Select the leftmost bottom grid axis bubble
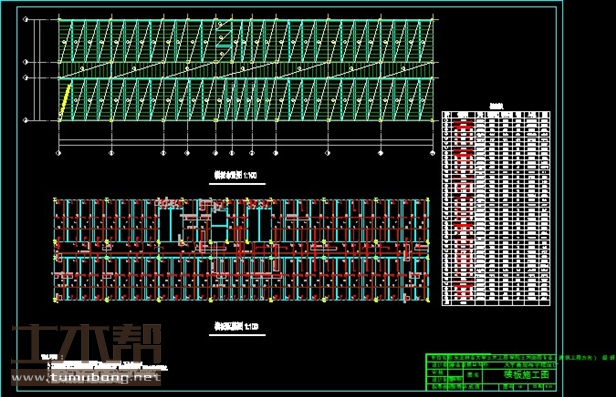 point(59,153)
